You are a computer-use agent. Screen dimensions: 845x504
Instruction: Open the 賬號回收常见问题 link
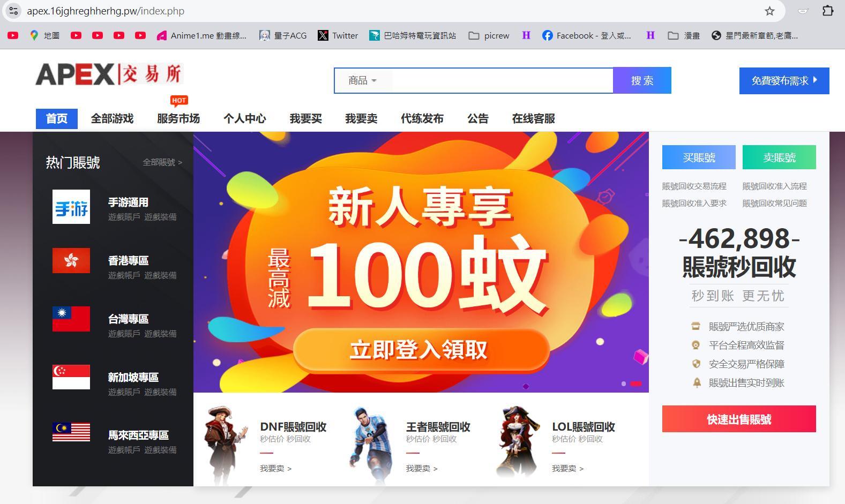click(775, 204)
